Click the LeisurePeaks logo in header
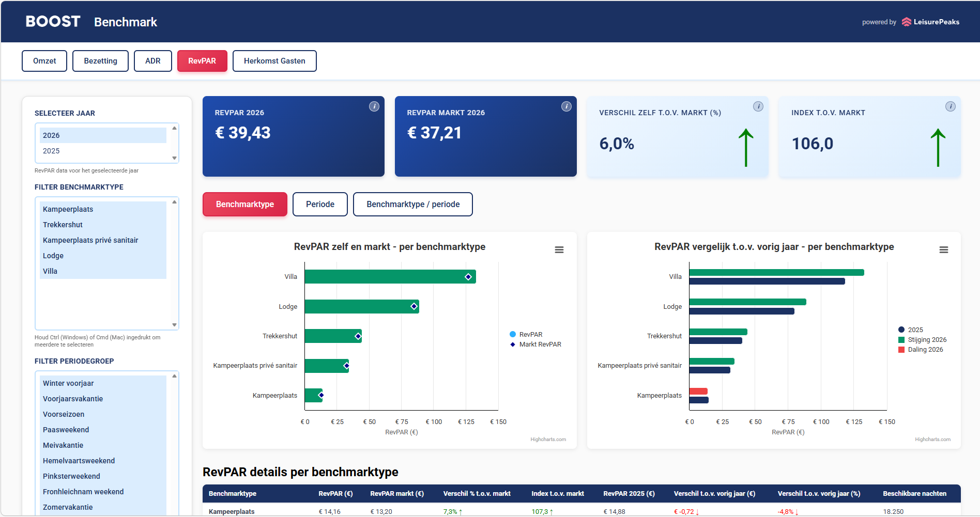980x517 pixels. (930, 22)
